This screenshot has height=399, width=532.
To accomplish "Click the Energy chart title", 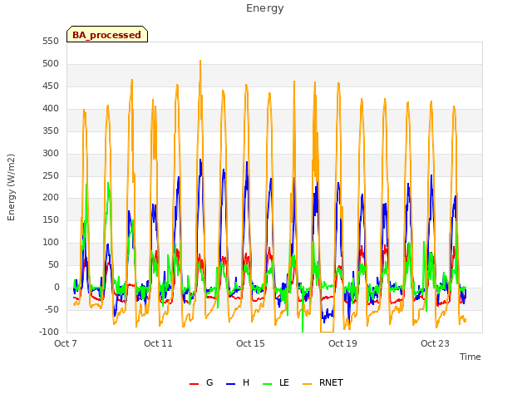I will coord(264,8).
